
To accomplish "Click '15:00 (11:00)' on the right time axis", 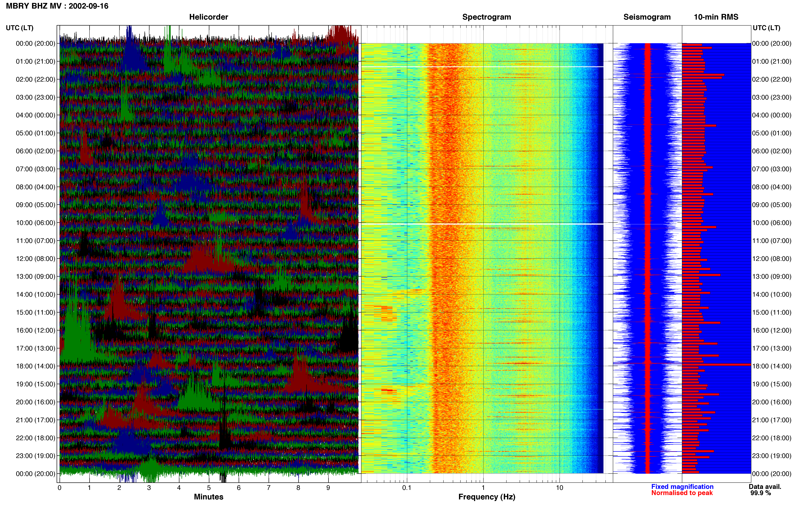I will [x=772, y=313].
